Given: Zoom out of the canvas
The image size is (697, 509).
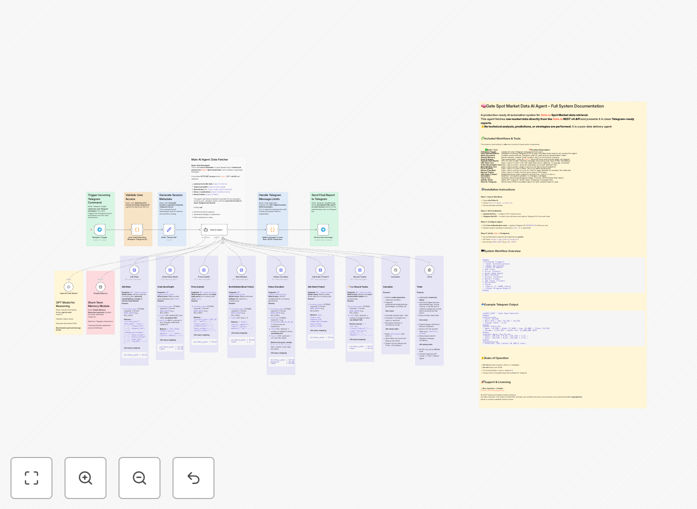Looking at the screenshot, I should point(139,478).
